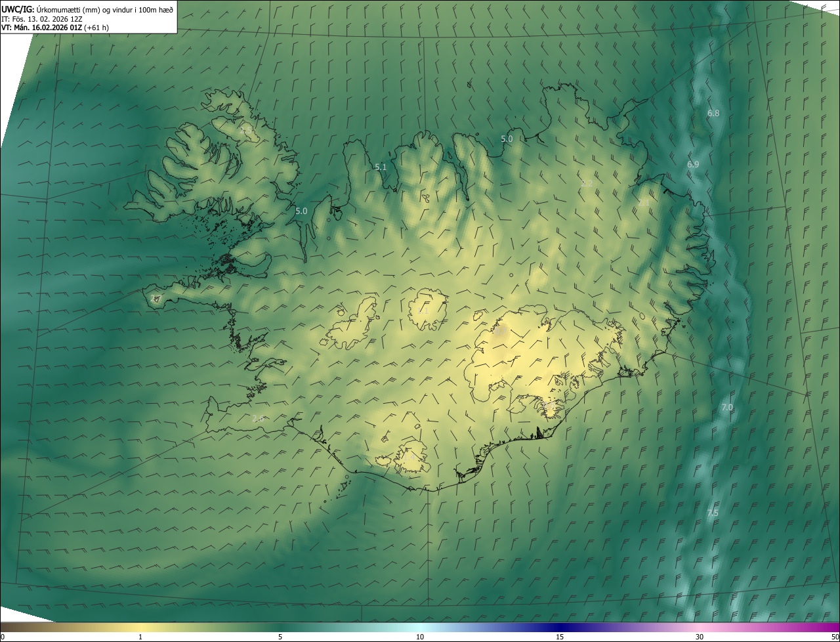Click the 7.0 precipitation value label

(727, 407)
